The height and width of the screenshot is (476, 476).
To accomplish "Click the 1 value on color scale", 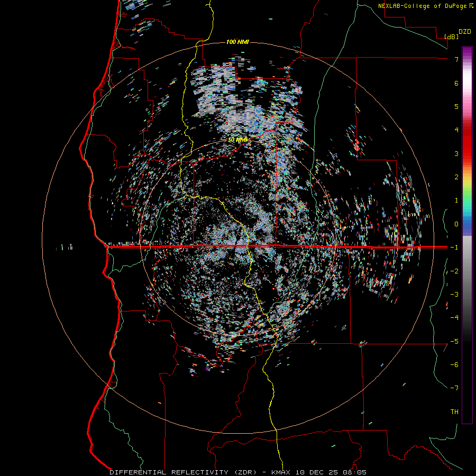I will (456, 200).
